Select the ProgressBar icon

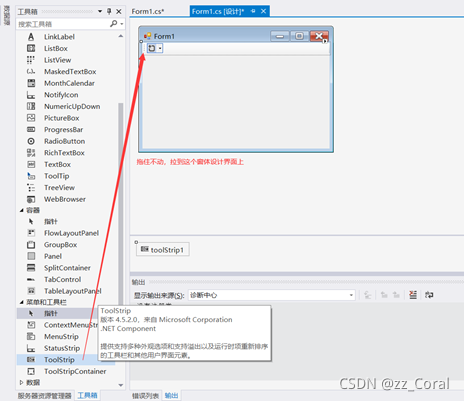click(x=31, y=129)
